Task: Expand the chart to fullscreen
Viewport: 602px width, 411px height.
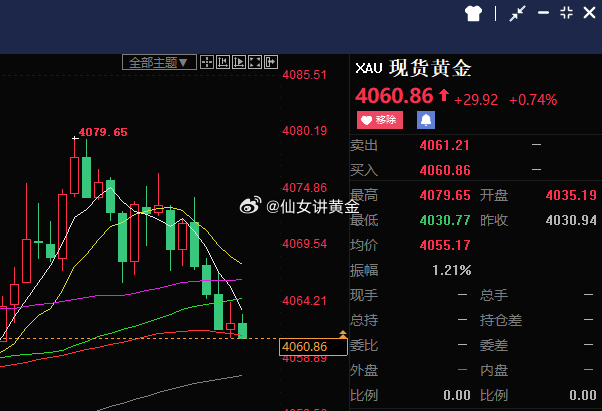Action: (x=255, y=62)
